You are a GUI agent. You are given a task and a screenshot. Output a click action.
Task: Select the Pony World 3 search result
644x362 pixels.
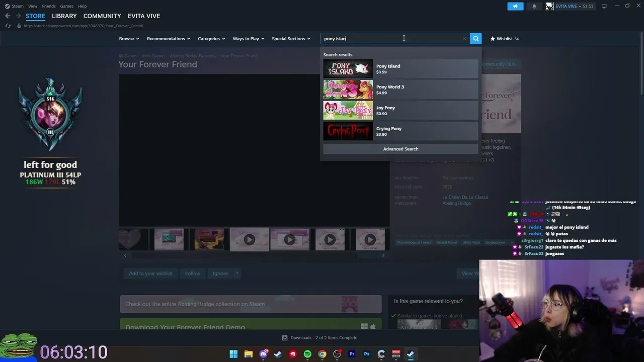pyautogui.click(x=400, y=89)
